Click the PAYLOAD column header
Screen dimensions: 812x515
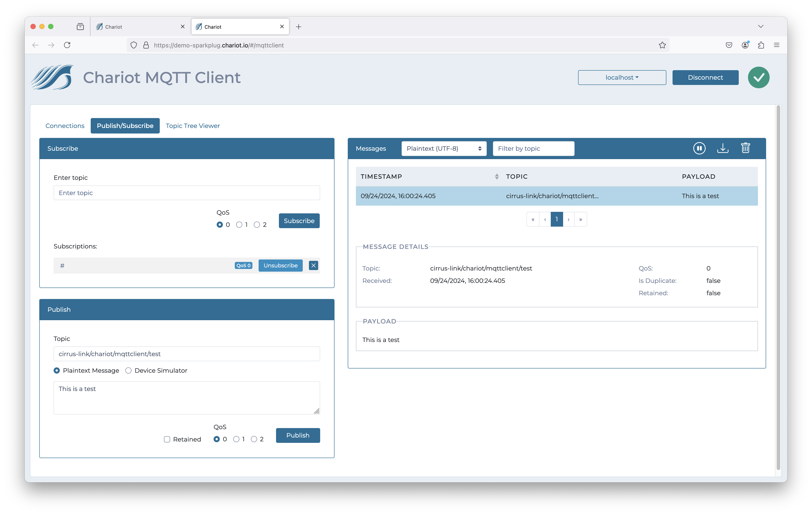tap(698, 176)
